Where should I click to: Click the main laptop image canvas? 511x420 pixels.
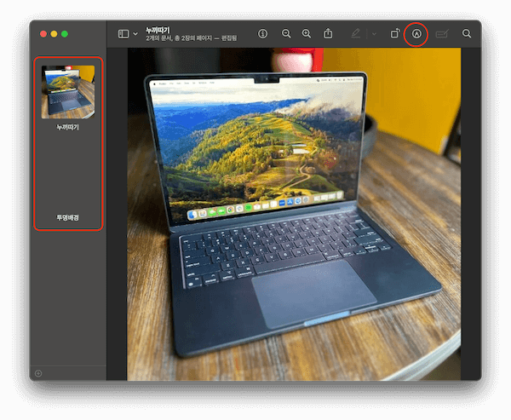[x=294, y=214]
